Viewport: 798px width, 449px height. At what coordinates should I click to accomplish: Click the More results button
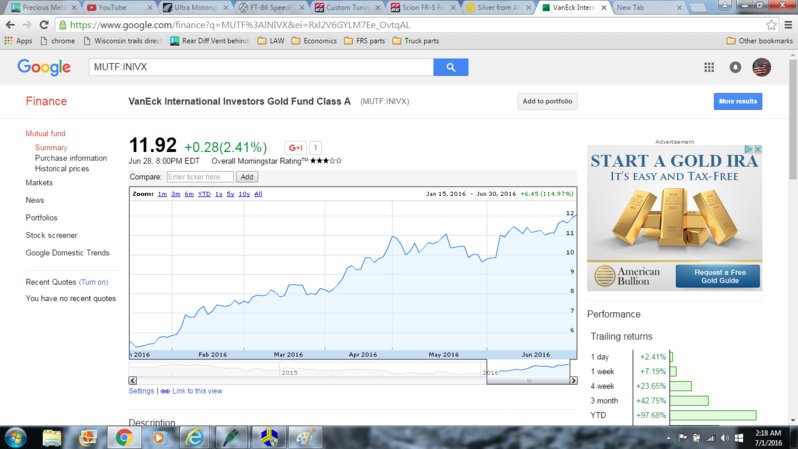(737, 101)
